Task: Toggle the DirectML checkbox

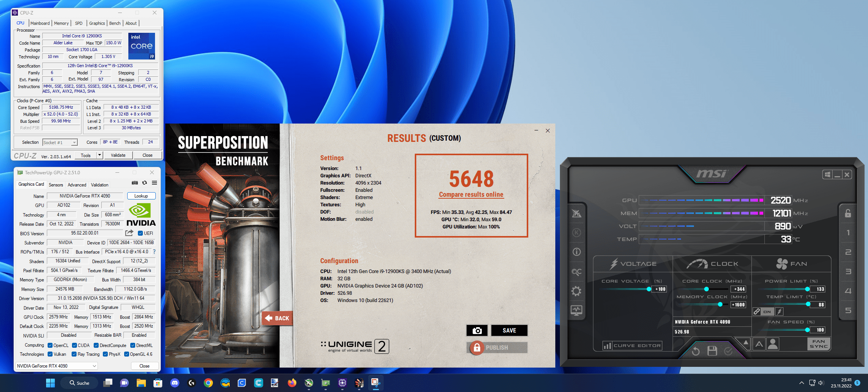Action: pos(133,345)
